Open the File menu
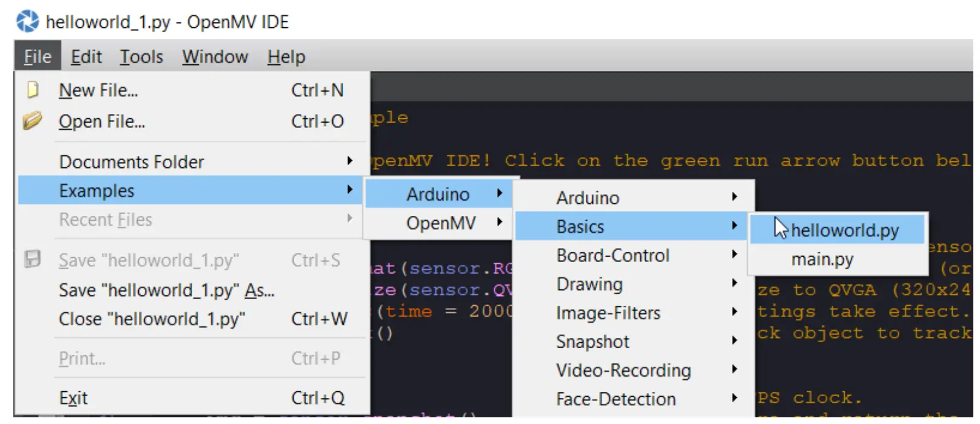The width and height of the screenshot is (980, 424). coord(38,56)
